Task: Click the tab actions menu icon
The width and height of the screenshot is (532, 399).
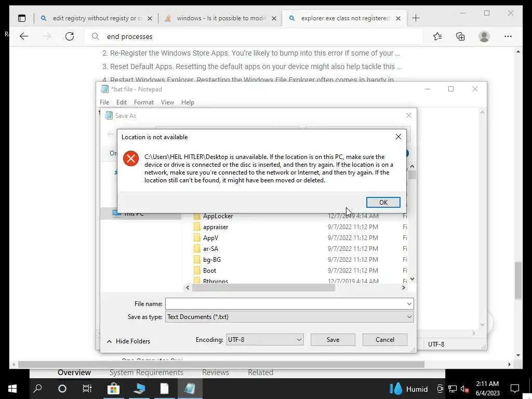Action: click(22, 18)
